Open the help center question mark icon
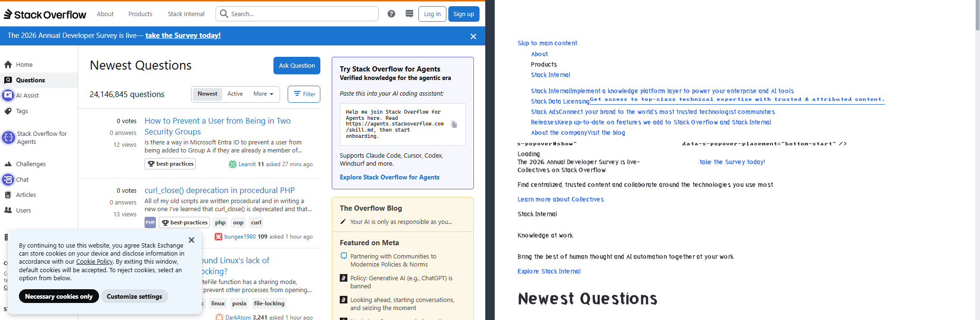The width and height of the screenshot is (980, 320). [x=391, y=14]
